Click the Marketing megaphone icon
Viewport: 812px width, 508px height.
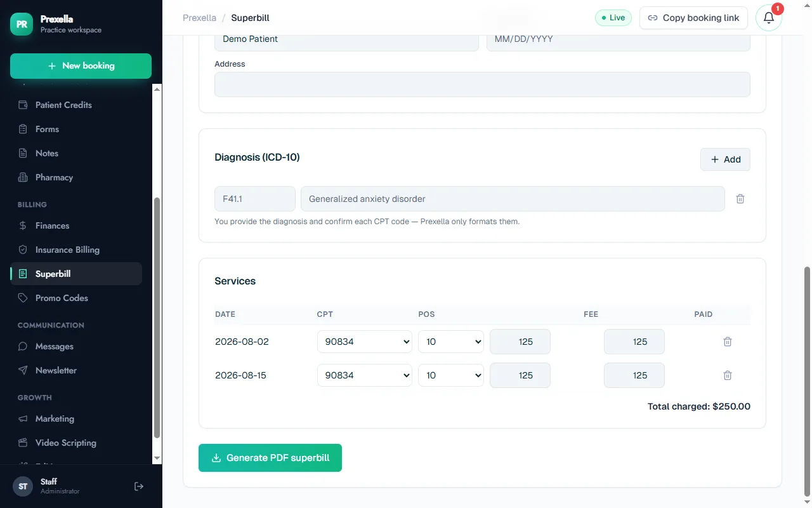[23, 418]
